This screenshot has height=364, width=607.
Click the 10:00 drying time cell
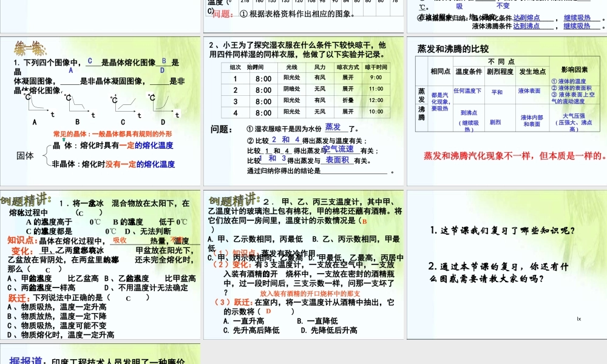tap(376, 112)
